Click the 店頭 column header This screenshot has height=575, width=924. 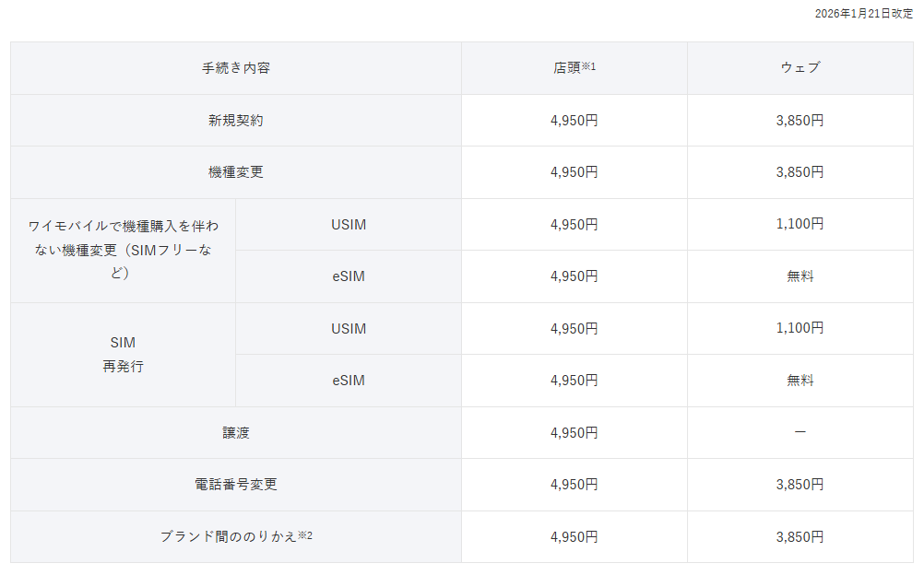click(x=566, y=68)
